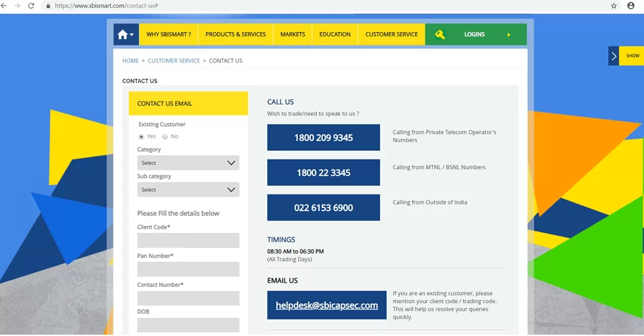Click the CALL US heading

[x=281, y=102]
